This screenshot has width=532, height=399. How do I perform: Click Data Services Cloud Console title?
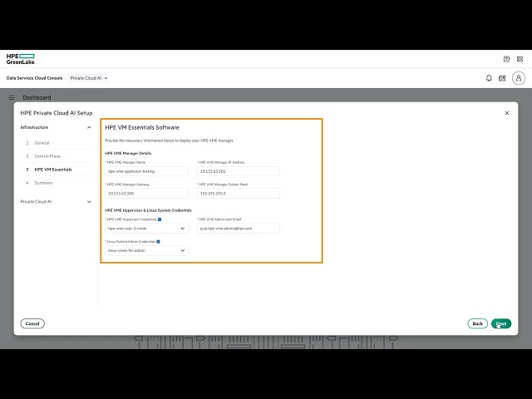[x=34, y=78]
